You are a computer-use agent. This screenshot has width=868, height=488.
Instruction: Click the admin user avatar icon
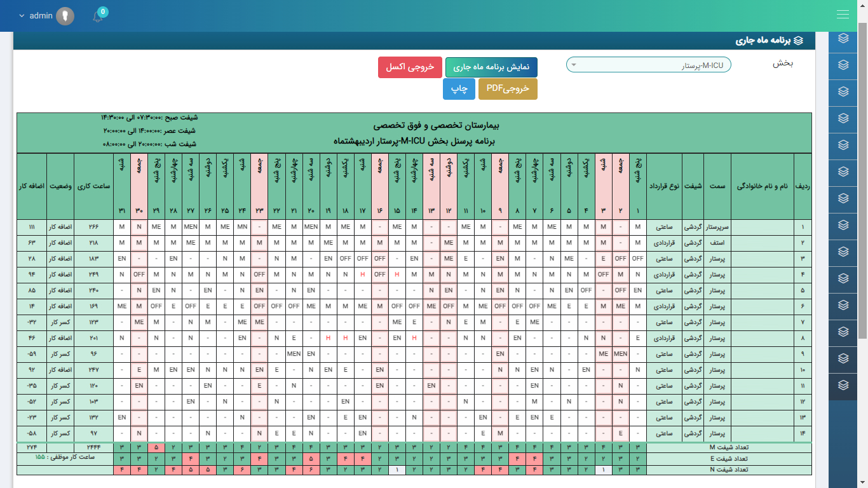[65, 16]
